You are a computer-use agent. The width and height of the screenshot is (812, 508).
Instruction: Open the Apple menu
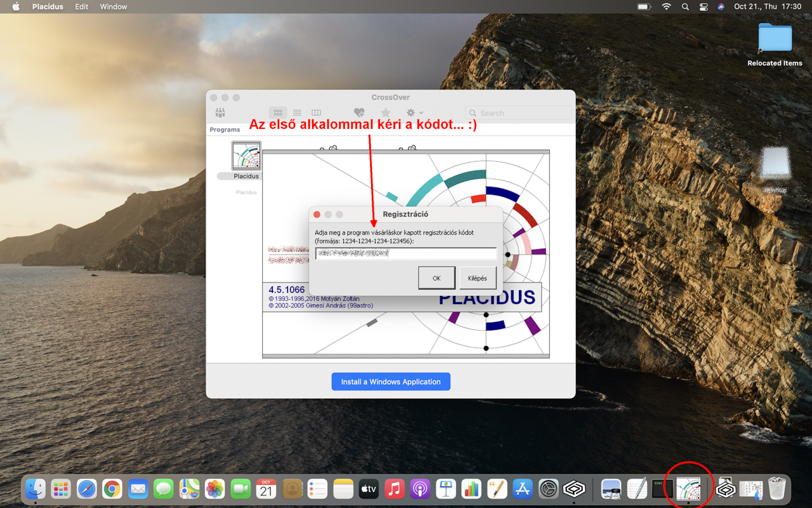(16, 6)
